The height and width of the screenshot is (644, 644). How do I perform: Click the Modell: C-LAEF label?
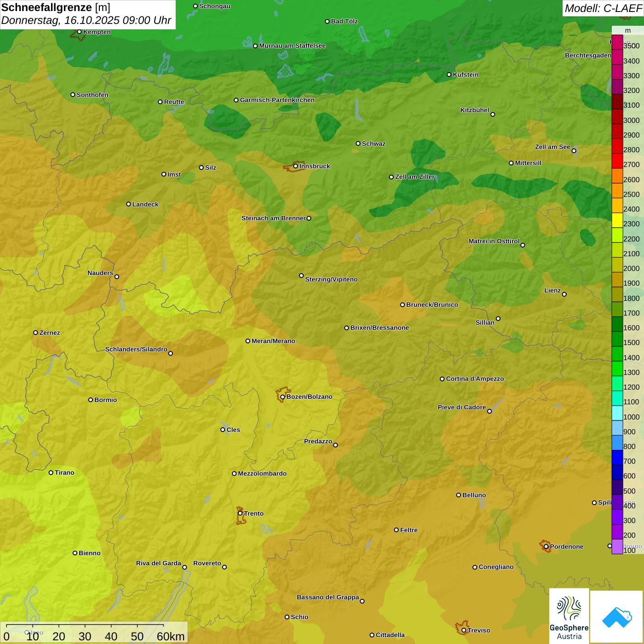(603, 8)
